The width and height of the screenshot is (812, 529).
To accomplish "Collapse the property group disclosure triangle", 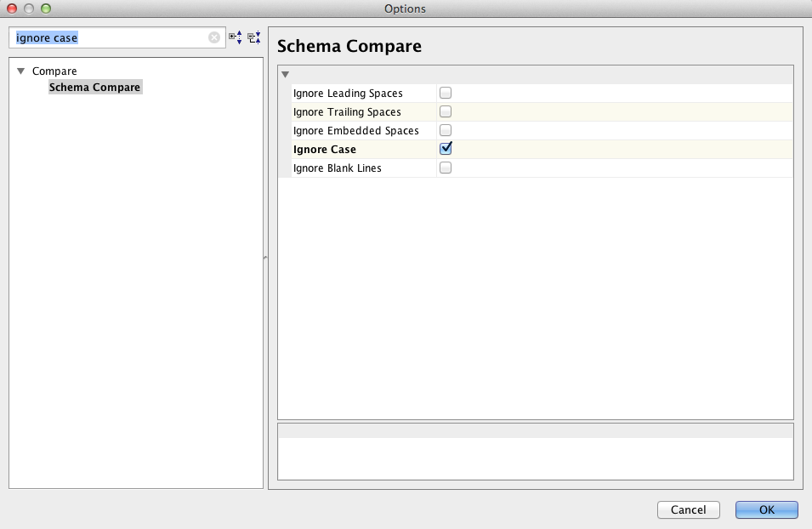I will pos(285,75).
